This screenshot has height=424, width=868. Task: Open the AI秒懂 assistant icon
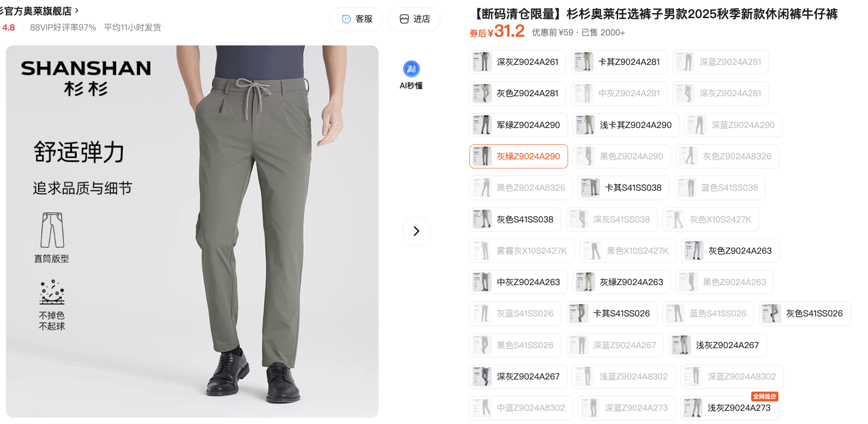(411, 69)
